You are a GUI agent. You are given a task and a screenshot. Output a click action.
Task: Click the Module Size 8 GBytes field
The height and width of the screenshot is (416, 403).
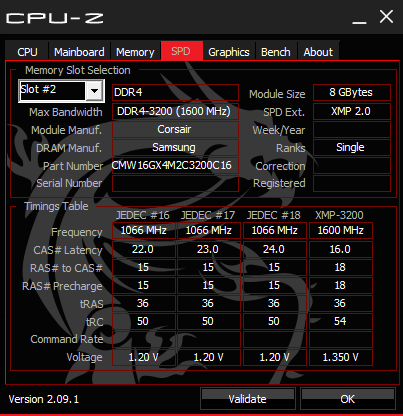(x=352, y=92)
